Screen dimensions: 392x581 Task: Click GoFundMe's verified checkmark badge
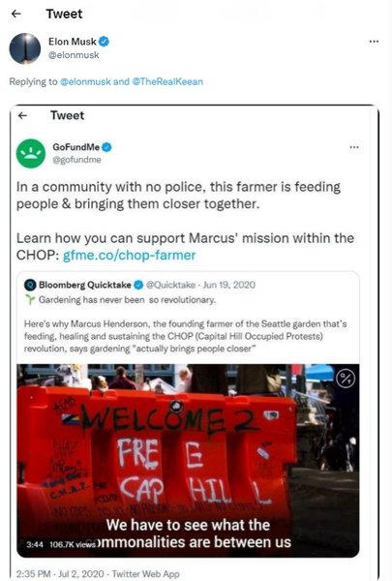pyautogui.click(x=106, y=147)
